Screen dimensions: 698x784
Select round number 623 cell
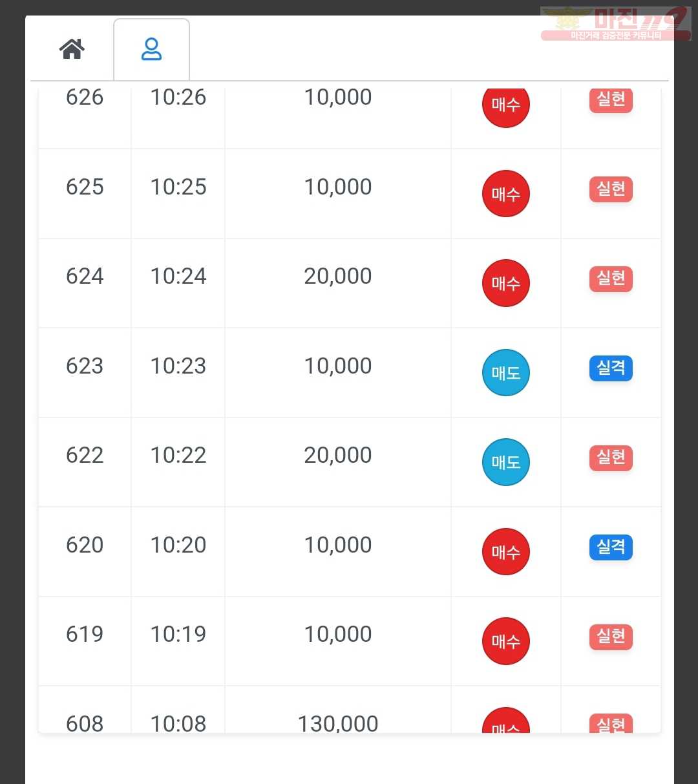point(85,366)
